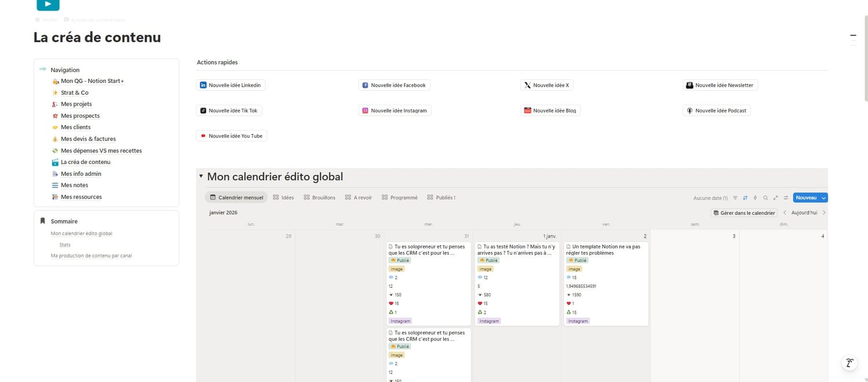Collapse Mon calendrier édito global toggle
Screen dimensions: 868x382
click(201, 176)
